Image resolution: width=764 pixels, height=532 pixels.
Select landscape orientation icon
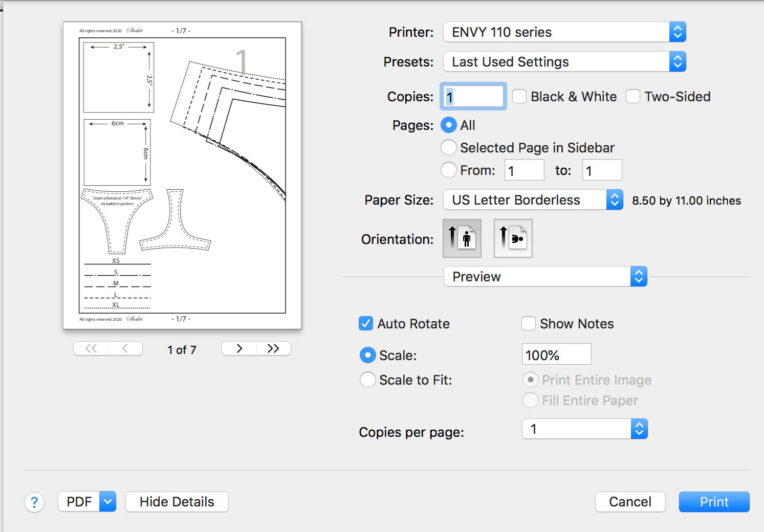click(x=513, y=238)
